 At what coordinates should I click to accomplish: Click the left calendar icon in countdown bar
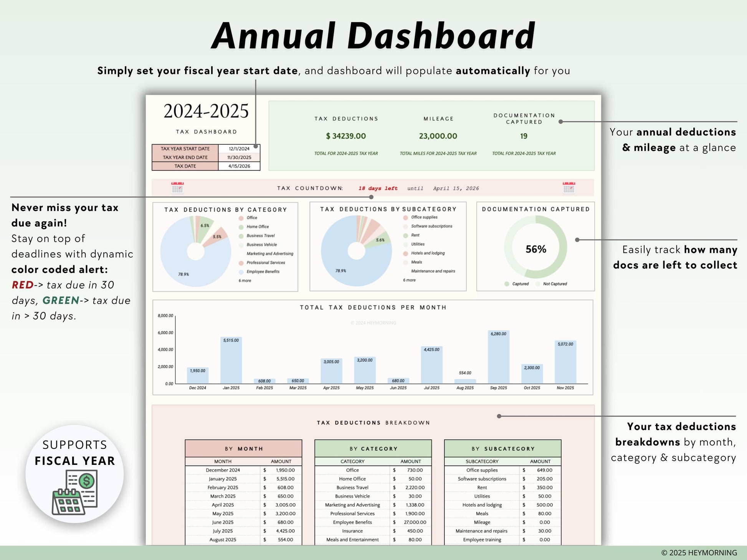(x=177, y=188)
